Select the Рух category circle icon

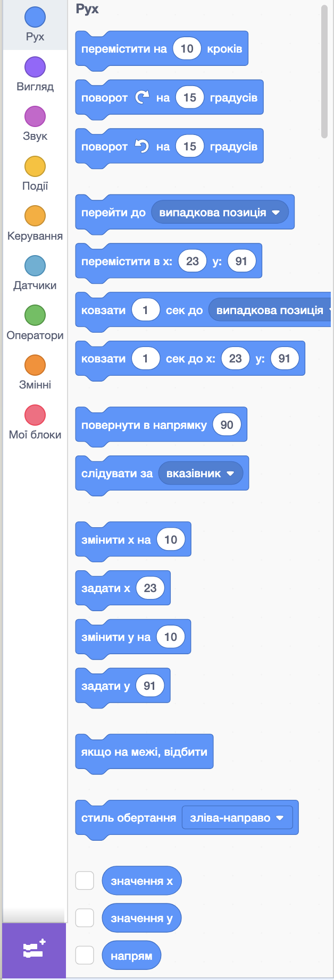35,17
